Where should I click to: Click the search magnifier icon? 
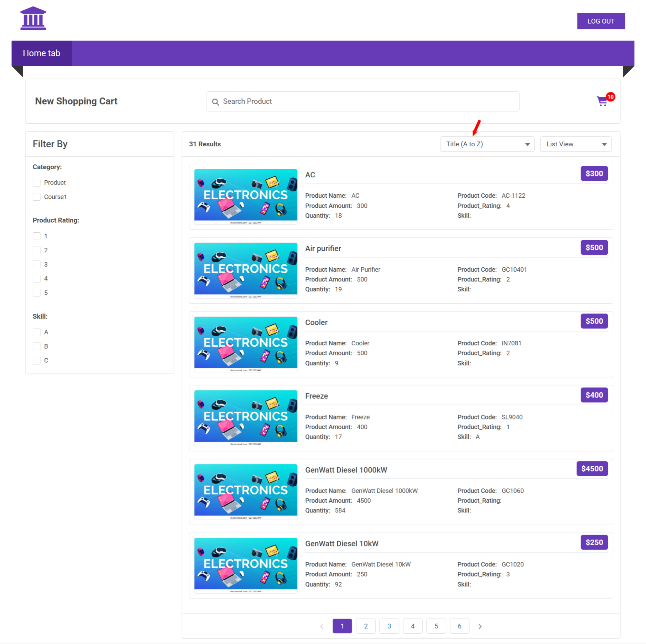(x=216, y=102)
